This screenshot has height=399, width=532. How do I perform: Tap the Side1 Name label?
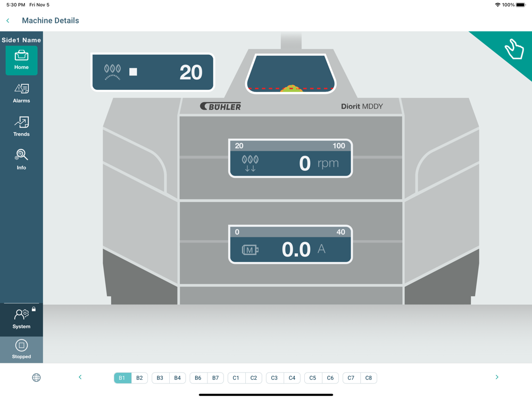21,40
